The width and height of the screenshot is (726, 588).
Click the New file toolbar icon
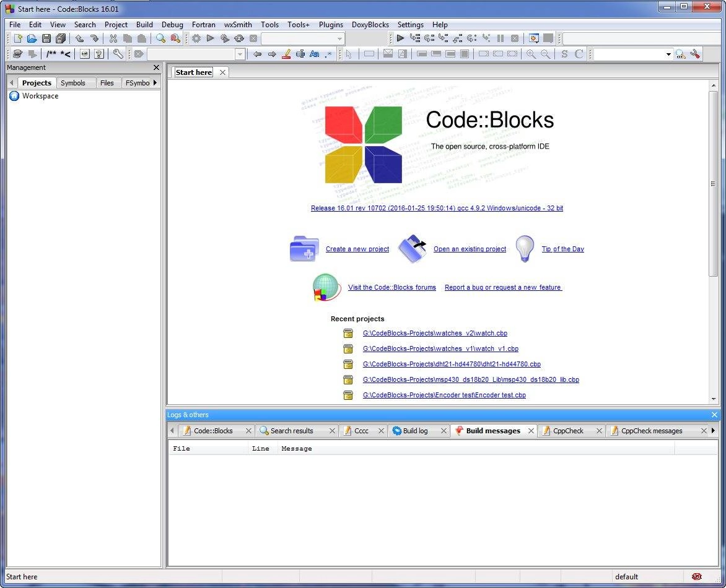17,38
